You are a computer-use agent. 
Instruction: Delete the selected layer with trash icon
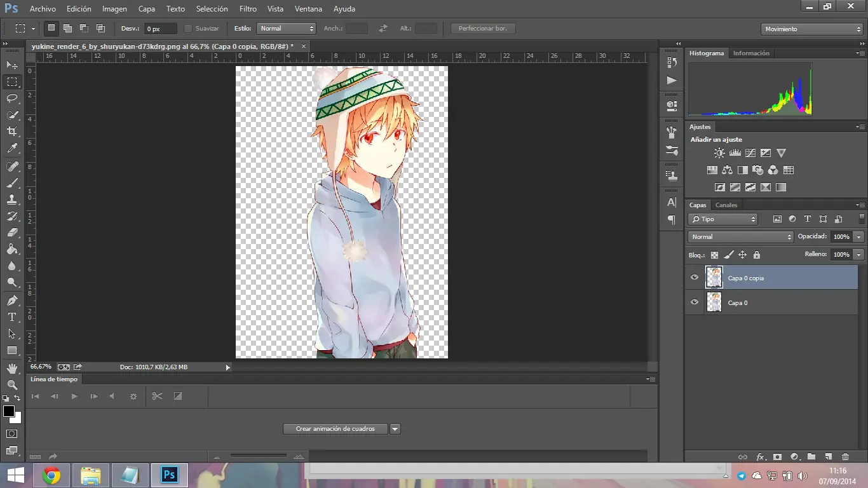coord(845,457)
